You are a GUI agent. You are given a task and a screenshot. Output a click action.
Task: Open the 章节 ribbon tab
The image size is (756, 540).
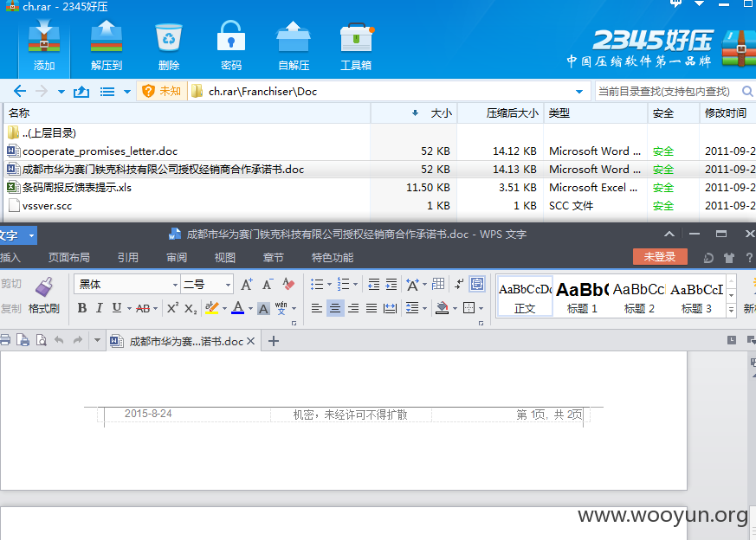274,258
